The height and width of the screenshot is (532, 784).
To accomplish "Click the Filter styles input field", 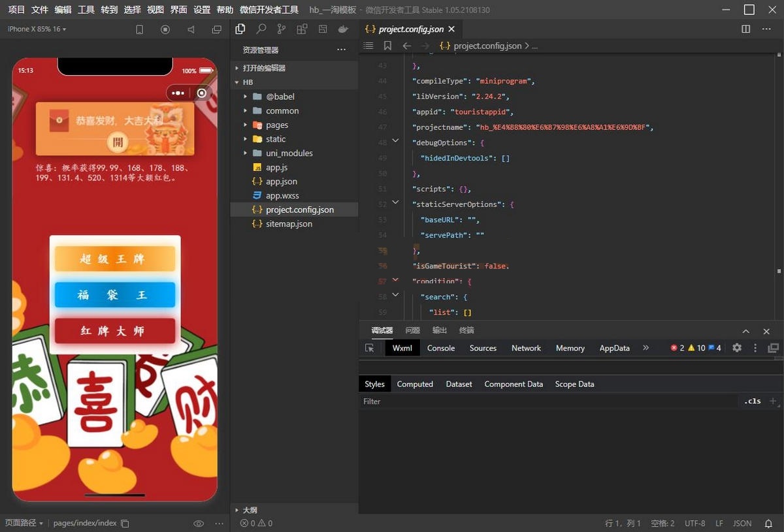I will [x=549, y=401].
